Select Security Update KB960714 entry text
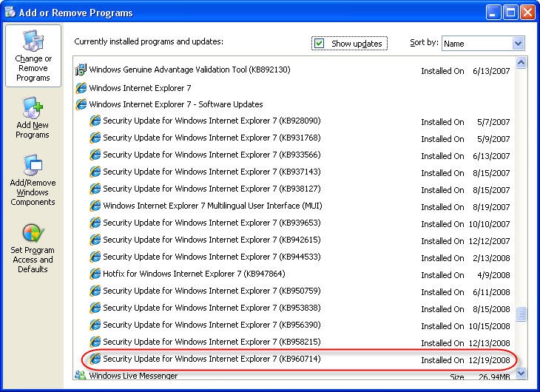 [212, 359]
